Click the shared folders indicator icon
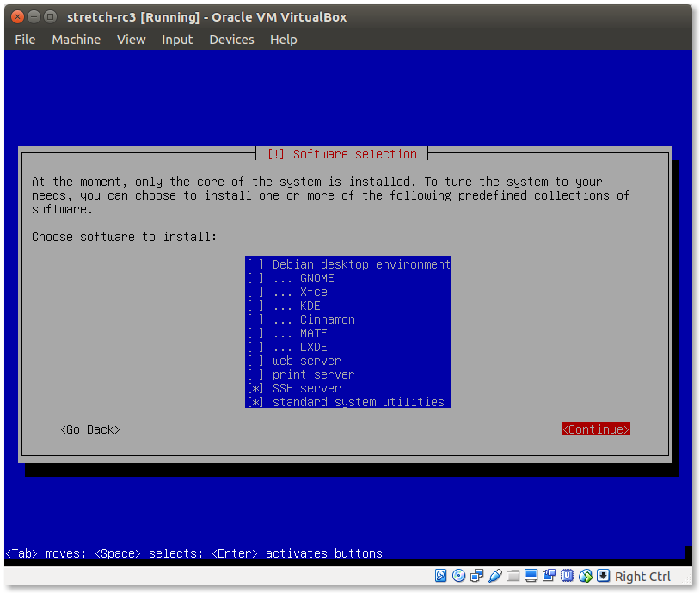Image resolution: width=700 pixels, height=593 pixels. (x=513, y=576)
